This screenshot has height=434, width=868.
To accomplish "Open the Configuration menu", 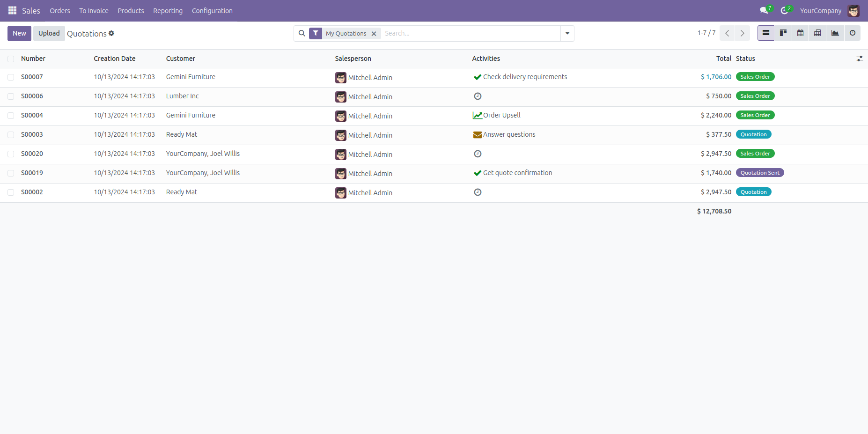I will click(212, 11).
